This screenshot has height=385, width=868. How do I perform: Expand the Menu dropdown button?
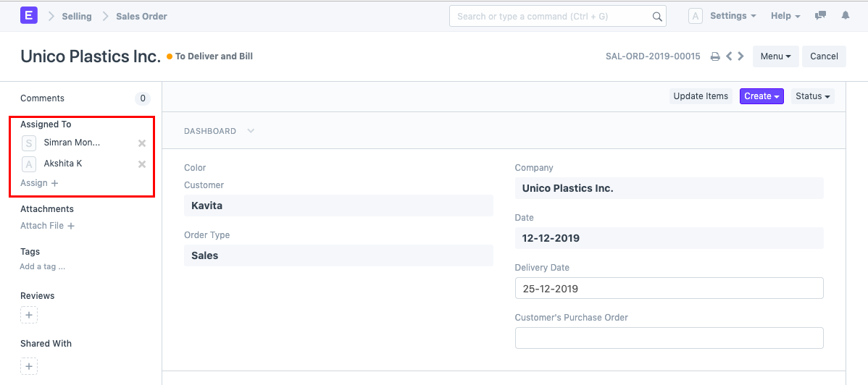point(775,56)
